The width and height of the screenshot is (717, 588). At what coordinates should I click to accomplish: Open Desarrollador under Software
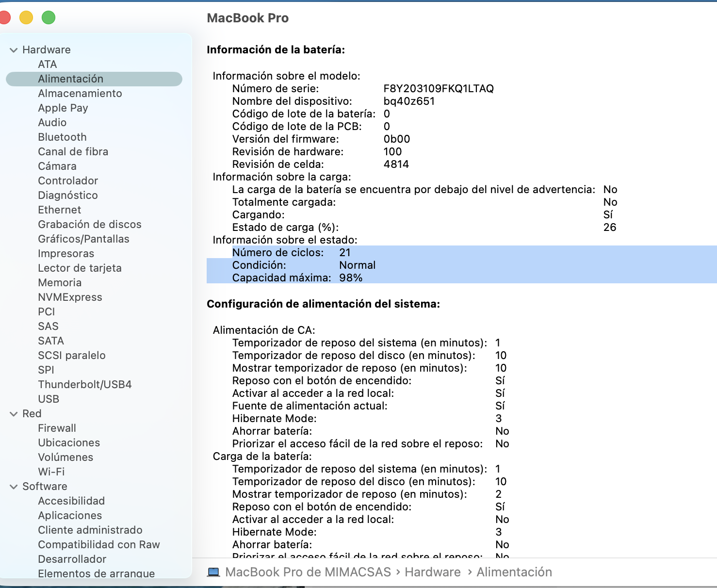coord(72,559)
